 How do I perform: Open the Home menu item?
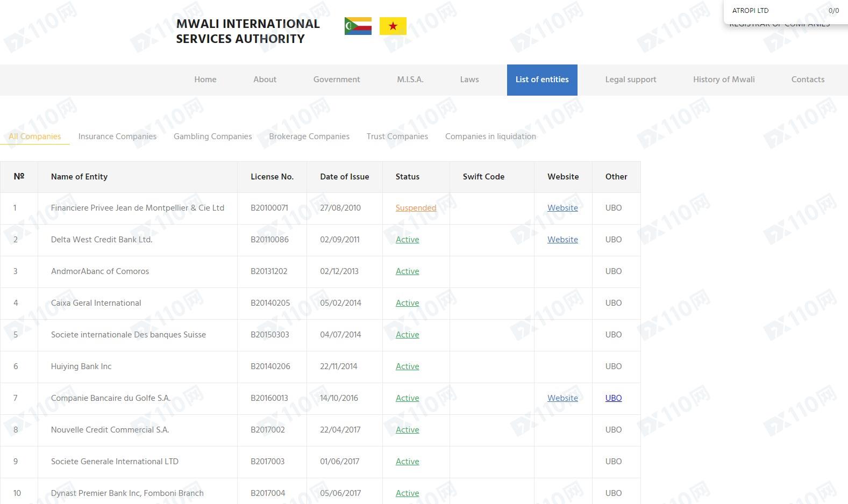pos(205,80)
